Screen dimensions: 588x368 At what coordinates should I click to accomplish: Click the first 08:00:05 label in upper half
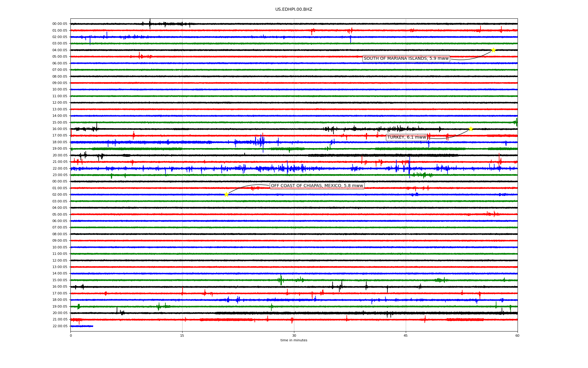(60, 76)
